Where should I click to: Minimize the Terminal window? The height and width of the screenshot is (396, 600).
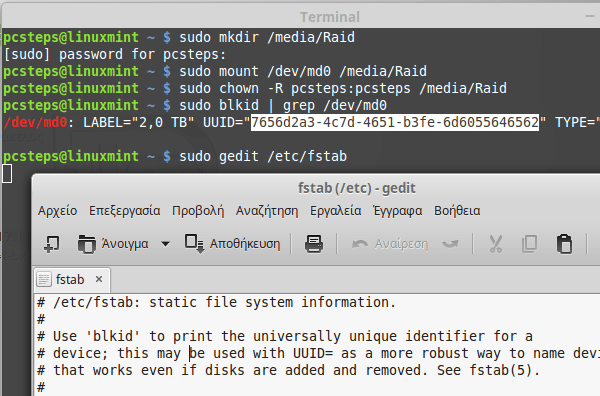(590, 16)
